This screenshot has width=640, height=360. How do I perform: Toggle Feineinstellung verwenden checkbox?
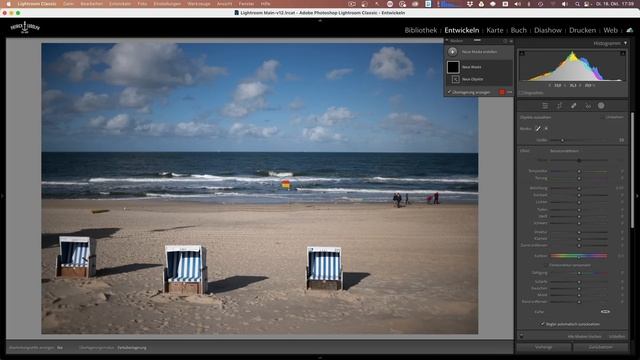click(546, 265)
